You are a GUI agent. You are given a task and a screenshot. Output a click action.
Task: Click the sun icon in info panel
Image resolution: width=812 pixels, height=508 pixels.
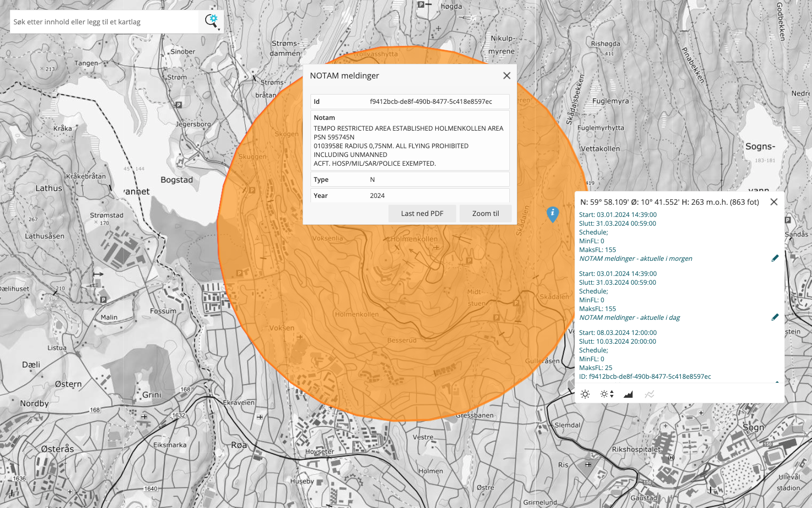(585, 394)
